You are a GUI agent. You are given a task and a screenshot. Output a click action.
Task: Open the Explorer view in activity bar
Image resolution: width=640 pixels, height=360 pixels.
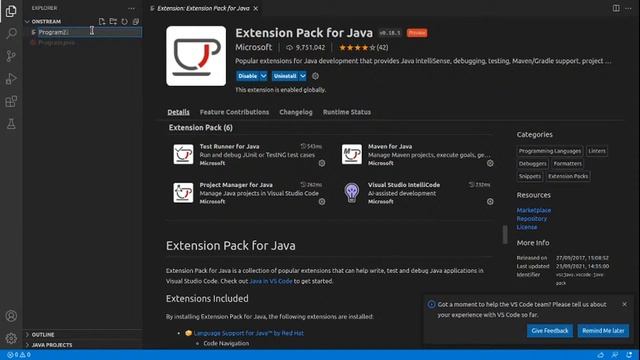pyautogui.click(x=11, y=11)
